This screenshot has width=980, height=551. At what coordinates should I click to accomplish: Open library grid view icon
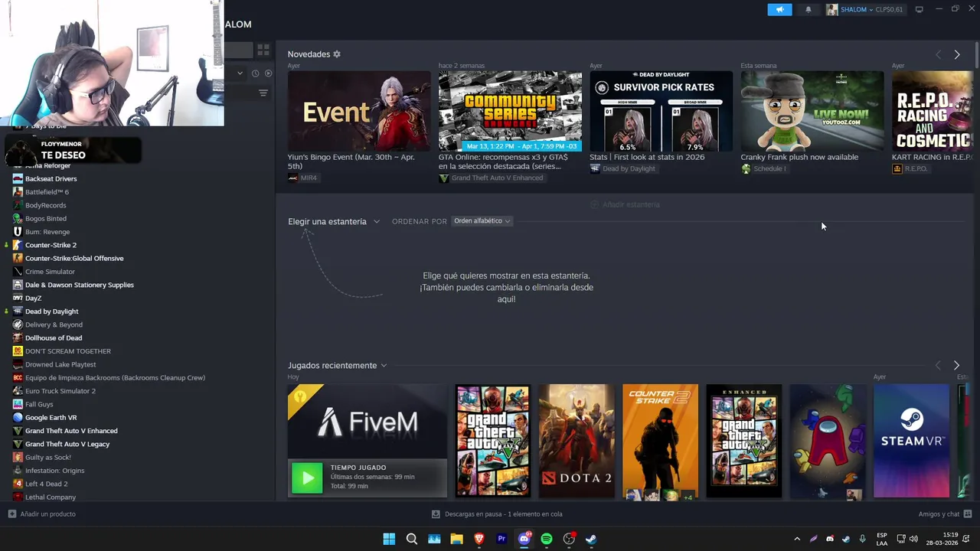(263, 50)
